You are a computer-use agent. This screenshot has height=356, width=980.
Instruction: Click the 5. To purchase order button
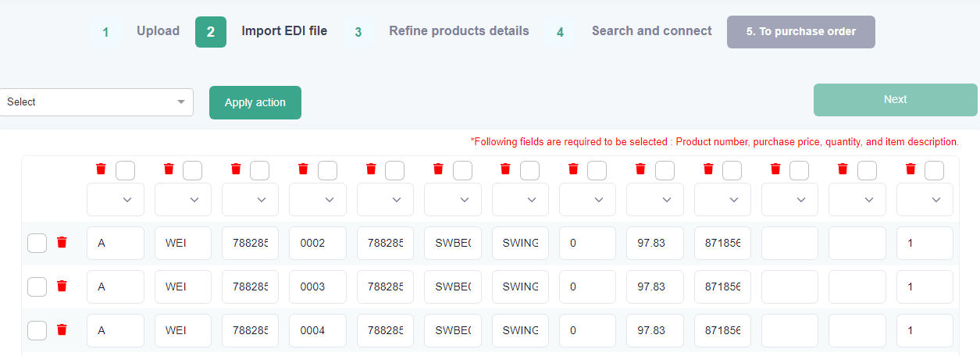click(x=801, y=32)
